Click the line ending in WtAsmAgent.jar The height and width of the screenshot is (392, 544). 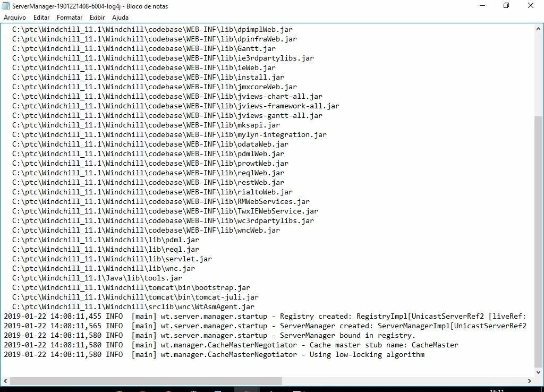point(133,306)
